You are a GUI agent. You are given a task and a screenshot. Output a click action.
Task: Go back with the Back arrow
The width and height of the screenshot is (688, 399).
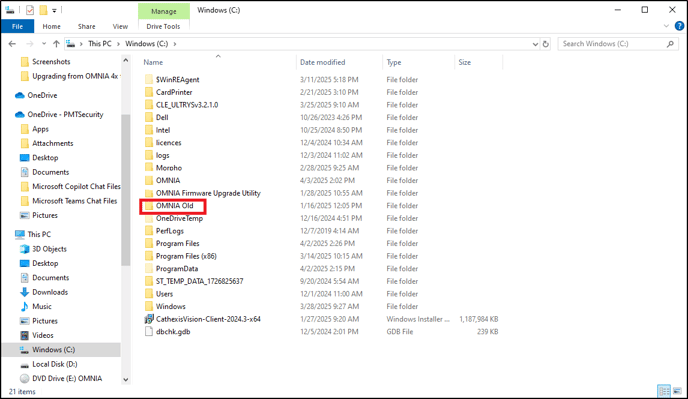(x=12, y=44)
